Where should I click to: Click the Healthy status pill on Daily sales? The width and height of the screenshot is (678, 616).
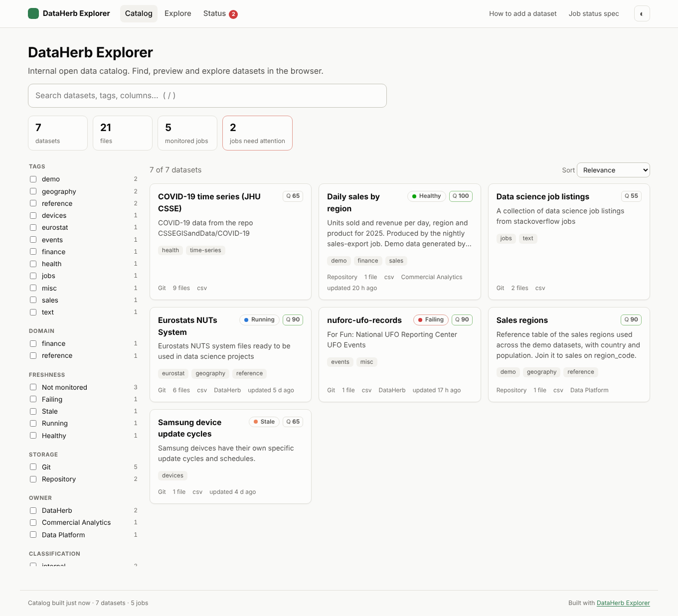426,196
